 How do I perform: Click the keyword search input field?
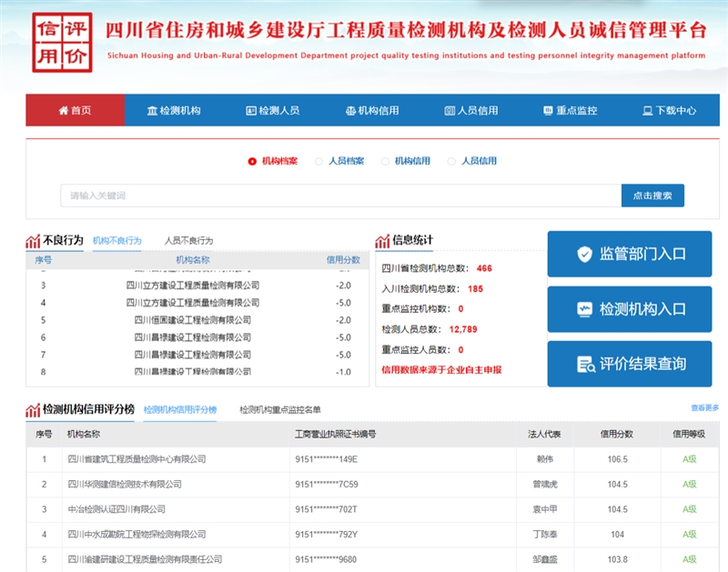pos(340,196)
